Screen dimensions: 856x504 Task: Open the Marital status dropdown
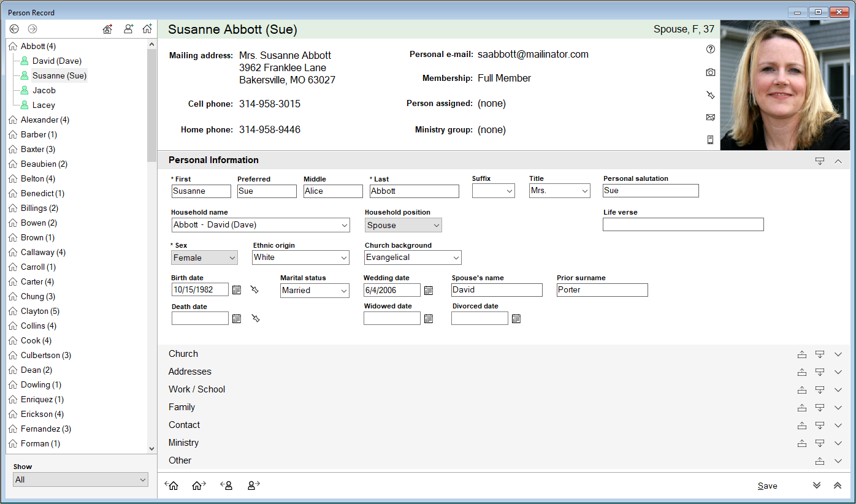[315, 291]
